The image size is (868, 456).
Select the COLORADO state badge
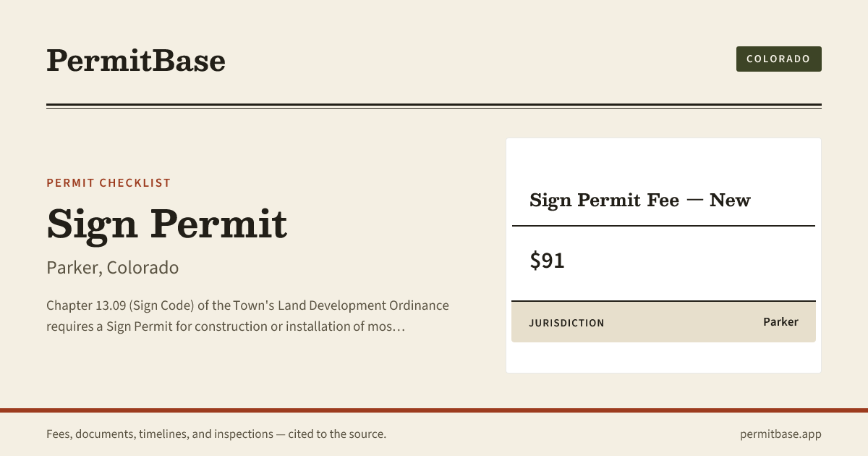pyautogui.click(x=778, y=59)
